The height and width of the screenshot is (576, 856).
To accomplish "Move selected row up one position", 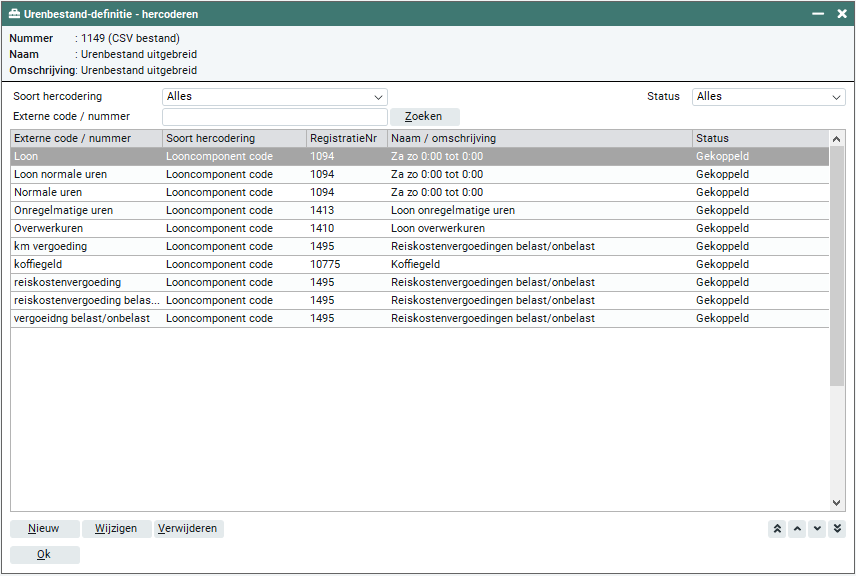I will click(797, 529).
